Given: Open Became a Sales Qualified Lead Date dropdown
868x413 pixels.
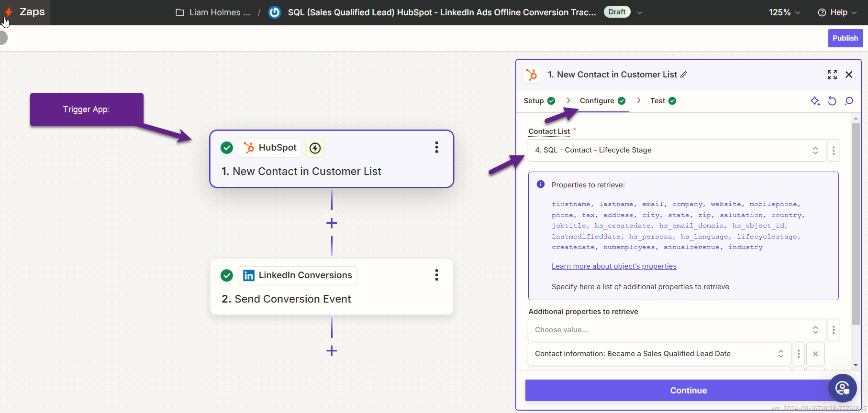Looking at the screenshot, I should tap(659, 354).
